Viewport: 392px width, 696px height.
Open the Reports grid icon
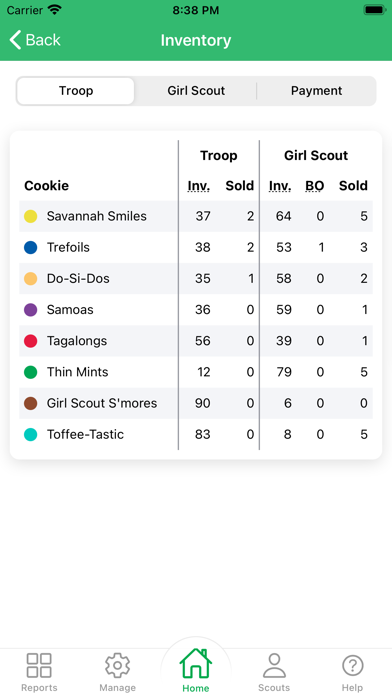point(39,665)
